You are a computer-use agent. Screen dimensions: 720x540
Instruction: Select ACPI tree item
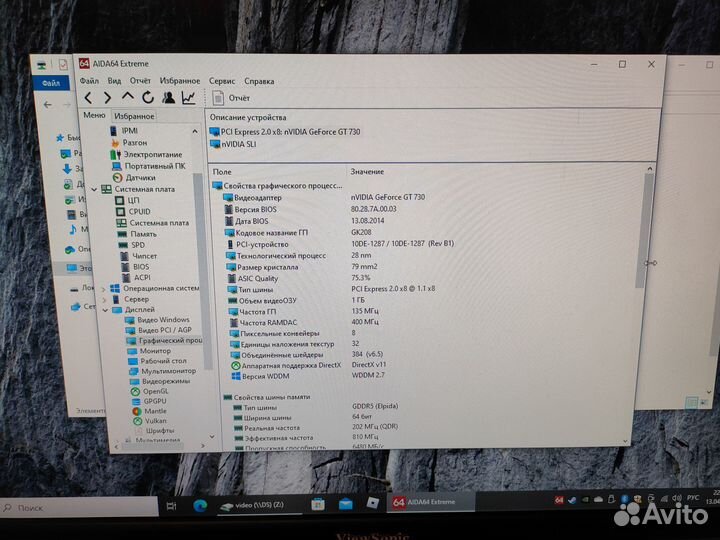(x=136, y=278)
